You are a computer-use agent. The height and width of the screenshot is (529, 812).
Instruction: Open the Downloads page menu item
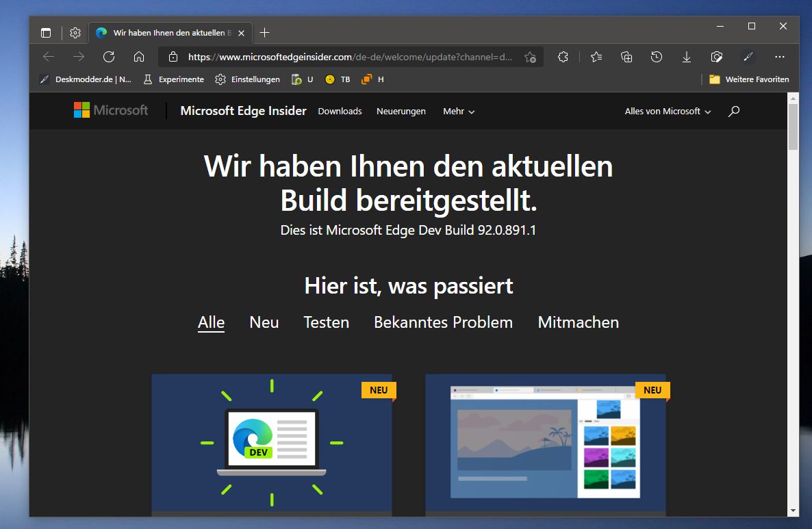coord(340,112)
